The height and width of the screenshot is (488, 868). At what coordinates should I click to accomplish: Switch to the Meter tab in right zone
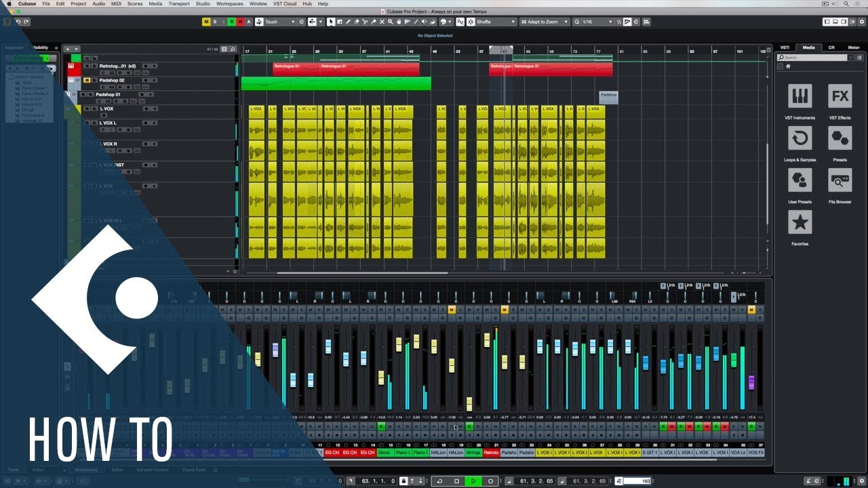click(854, 47)
